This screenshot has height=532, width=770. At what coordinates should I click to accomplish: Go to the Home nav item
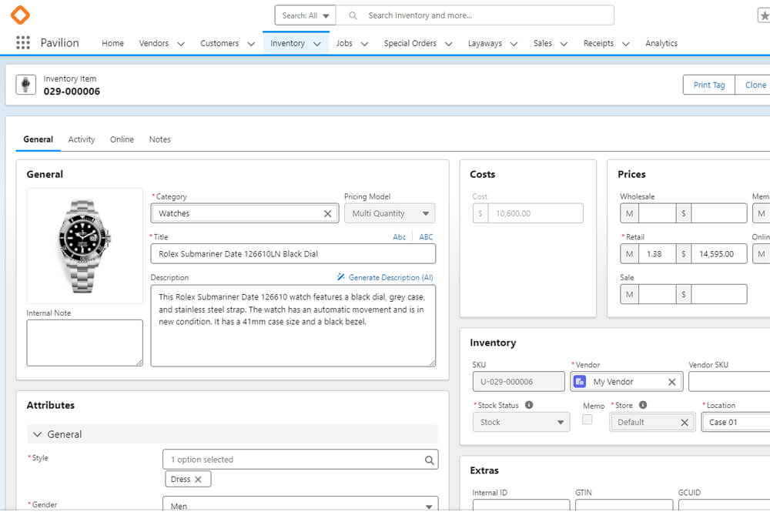coord(112,43)
